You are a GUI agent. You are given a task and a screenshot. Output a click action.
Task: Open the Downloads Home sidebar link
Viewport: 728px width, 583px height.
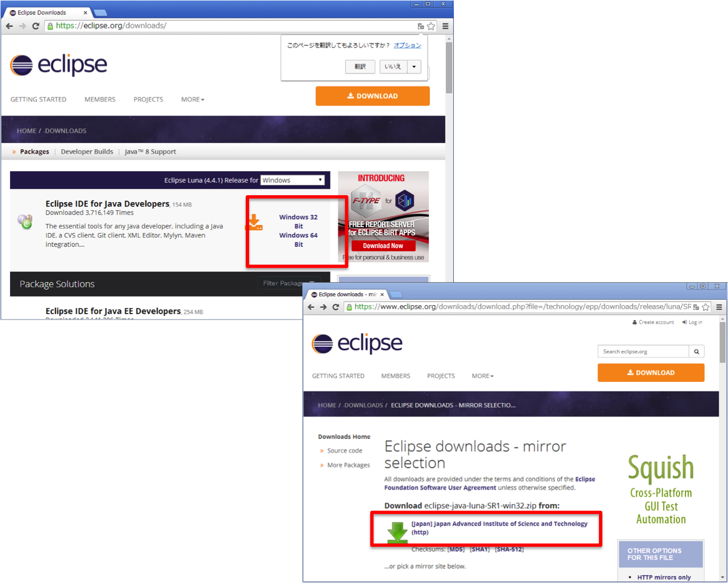344,437
